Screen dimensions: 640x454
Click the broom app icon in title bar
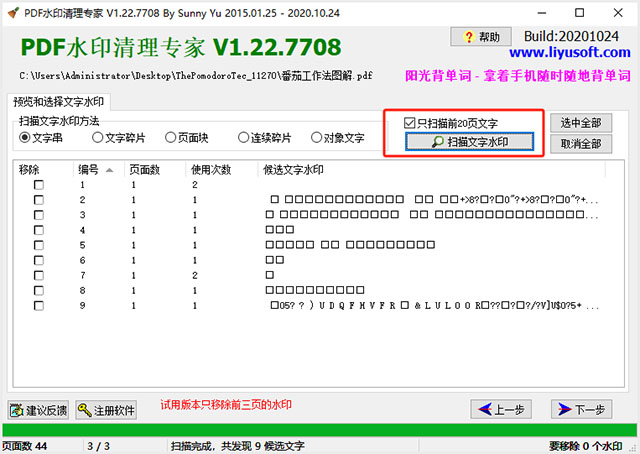tap(13, 13)
